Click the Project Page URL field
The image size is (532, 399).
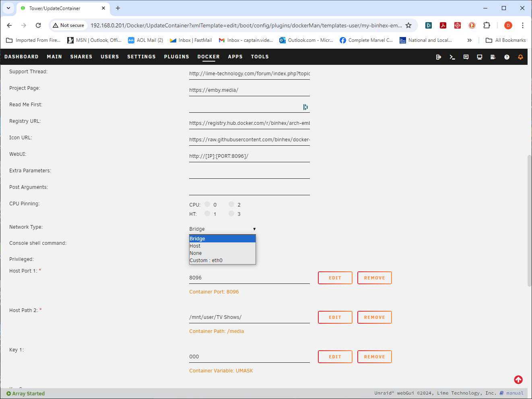[250, 90]
